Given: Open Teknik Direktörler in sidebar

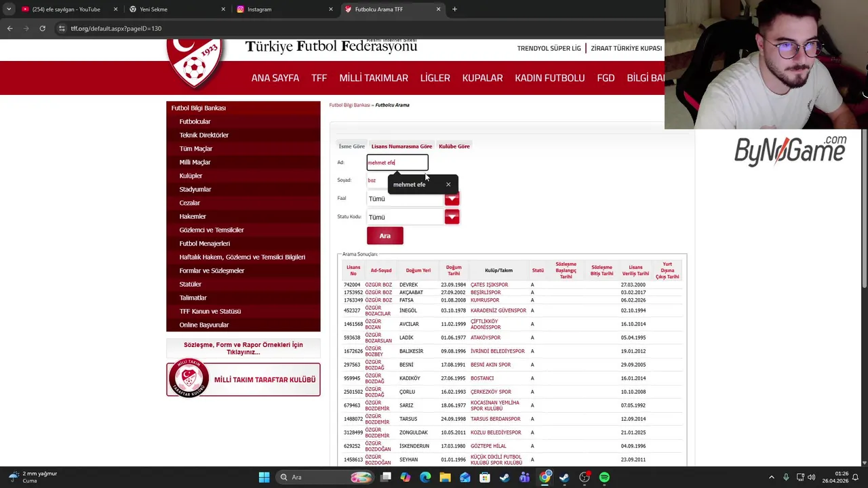Looking at the screenshot, I should [x=204, y=135].
